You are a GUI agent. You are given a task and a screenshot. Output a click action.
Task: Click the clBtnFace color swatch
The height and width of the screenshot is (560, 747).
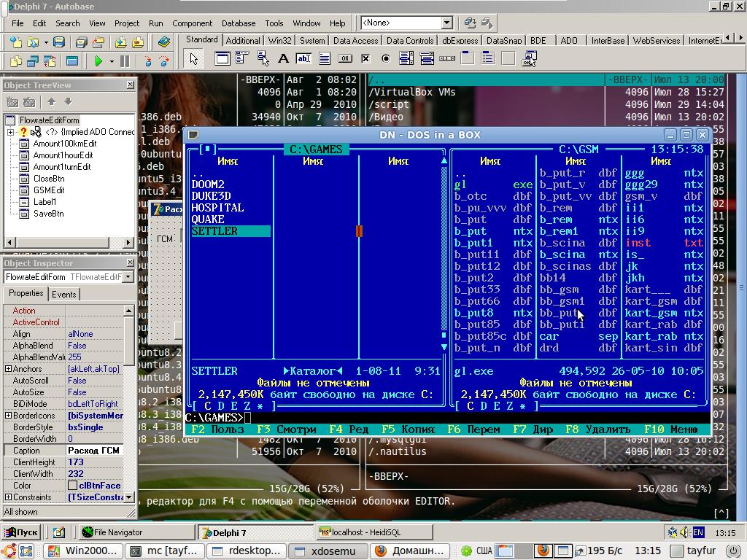[x=73, y=486]
